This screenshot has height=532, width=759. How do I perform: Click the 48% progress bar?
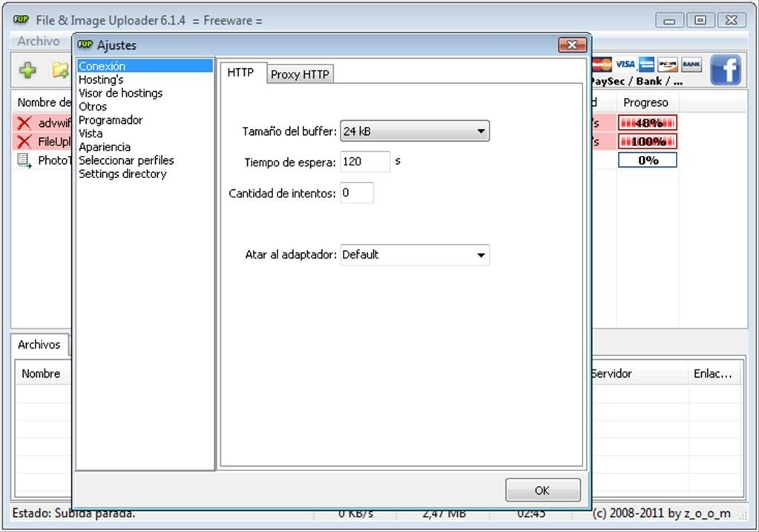(647, 123)
